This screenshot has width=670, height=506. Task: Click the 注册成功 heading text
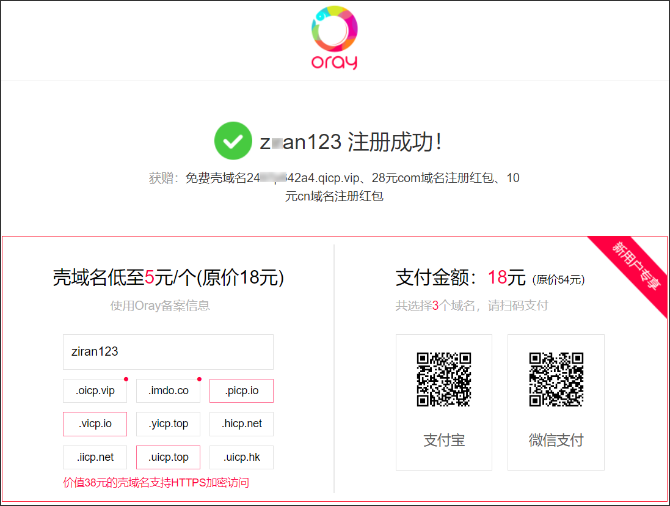(394, 142)
